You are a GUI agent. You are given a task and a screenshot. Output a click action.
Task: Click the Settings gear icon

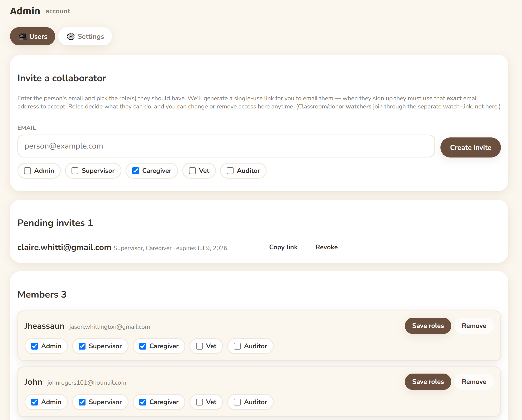point(71,36)
